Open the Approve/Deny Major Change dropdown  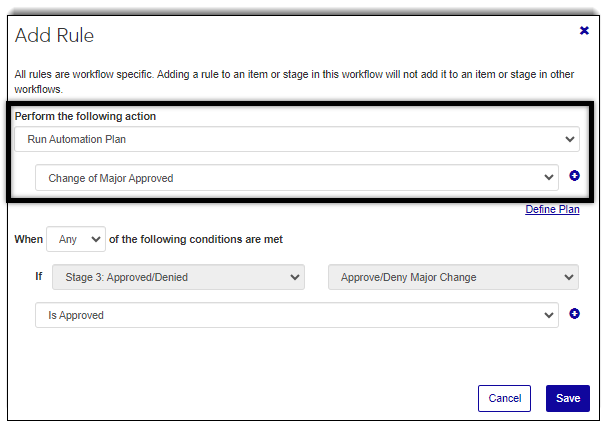453,277
